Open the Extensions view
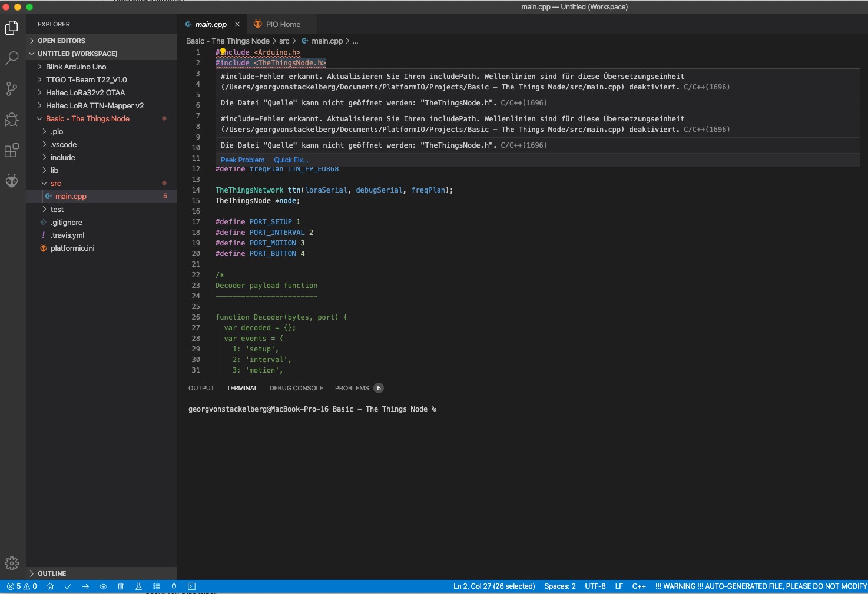The height and width of the screenshot is (594, 868). tap(12, 151)
